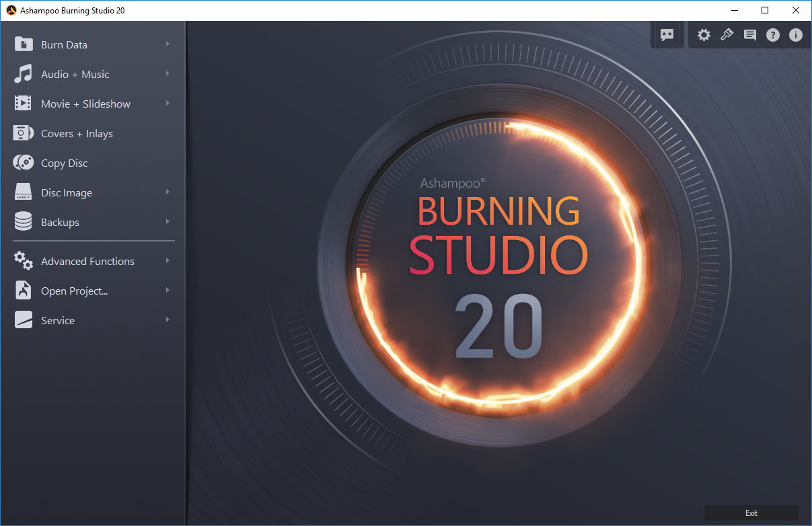Expand the Burn Data submenu arrow

[x=168, y=44]
